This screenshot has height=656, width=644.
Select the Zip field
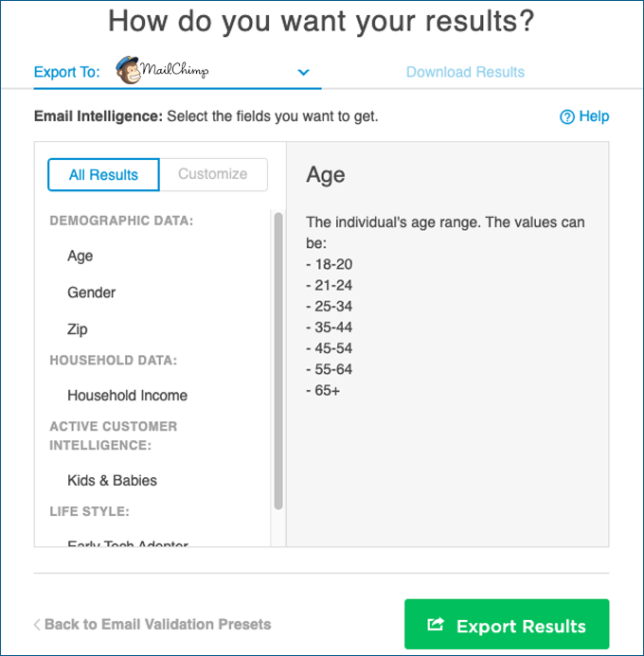coord(78,329)
